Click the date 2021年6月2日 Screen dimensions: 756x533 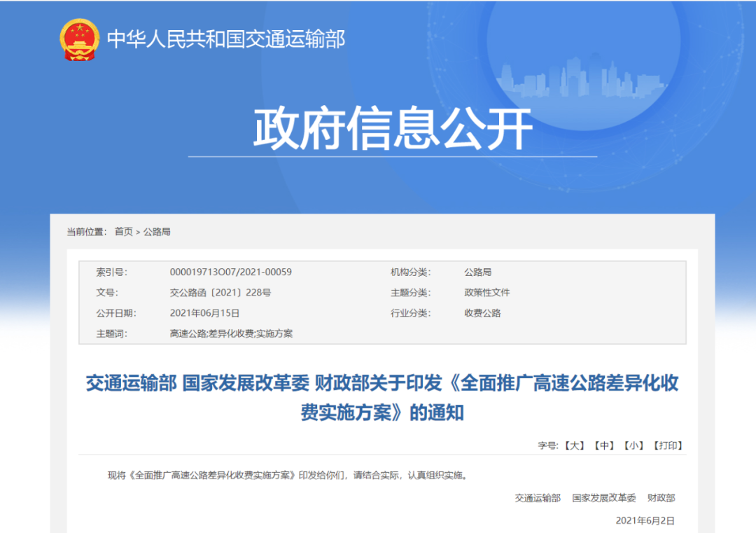(x=645, y=521)
